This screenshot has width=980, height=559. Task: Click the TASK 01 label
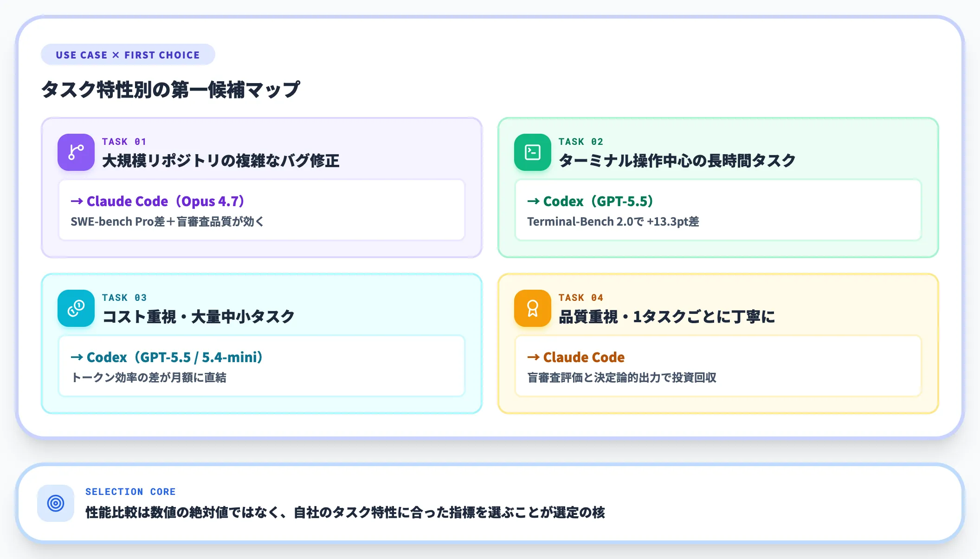(x=124, y=142)
